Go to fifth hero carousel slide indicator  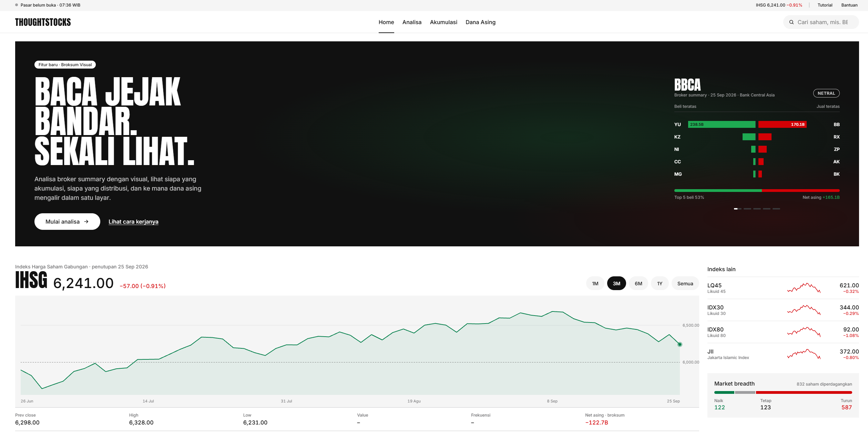(x=776, y=209)
